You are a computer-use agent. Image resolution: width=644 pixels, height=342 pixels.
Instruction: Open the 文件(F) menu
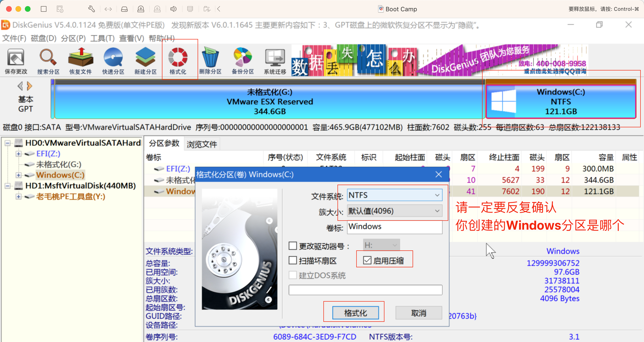coord(14,38)
